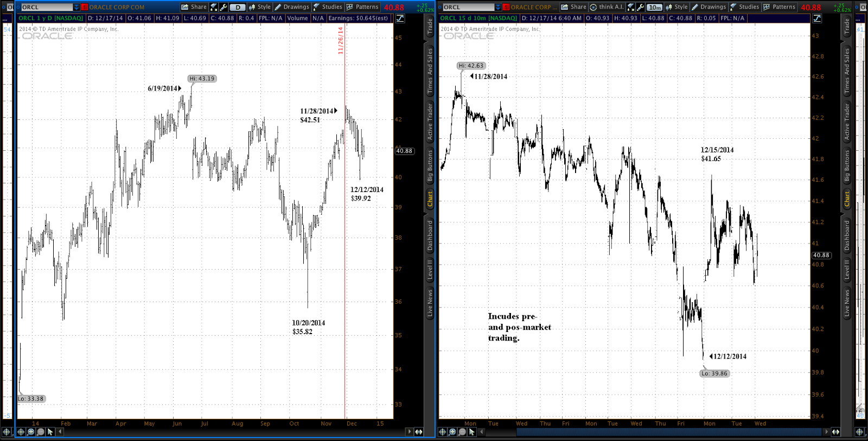Click red alert indicator in right chart header
The height and width of the screenshot is (441, 868).
[506, 7]
